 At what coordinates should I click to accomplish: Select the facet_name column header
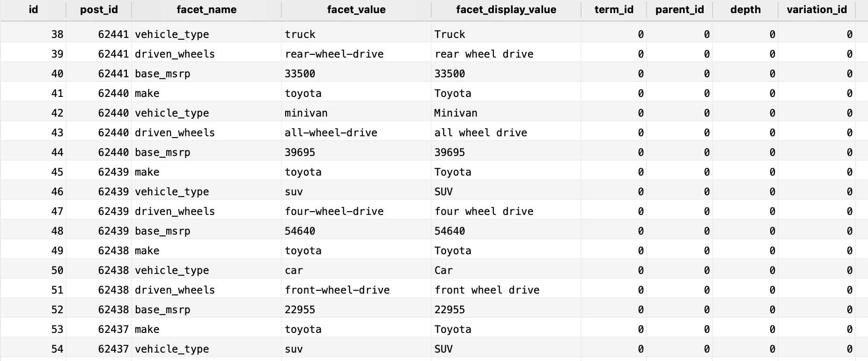tap(206, 10)
